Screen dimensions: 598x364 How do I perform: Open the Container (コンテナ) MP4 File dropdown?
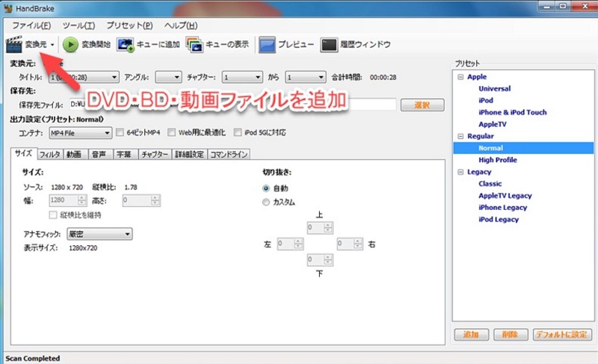tap(81, 133)
